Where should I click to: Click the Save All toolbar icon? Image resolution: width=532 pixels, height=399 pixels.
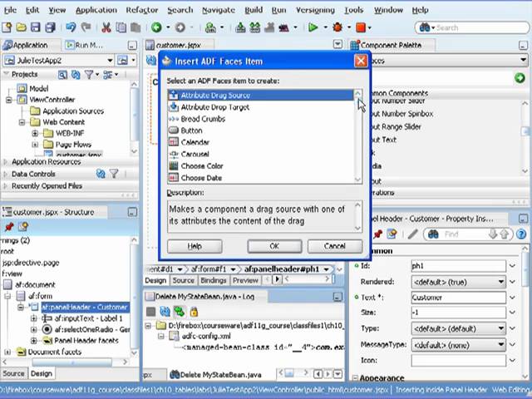click(51, 27)
